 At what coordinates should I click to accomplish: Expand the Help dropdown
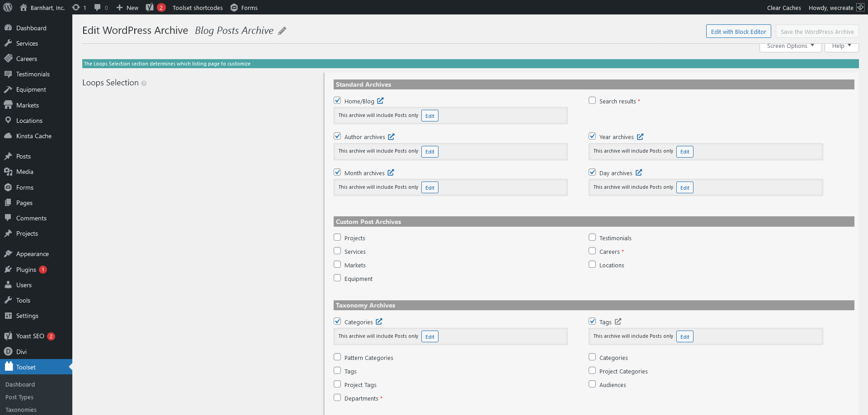click(841, 46)
